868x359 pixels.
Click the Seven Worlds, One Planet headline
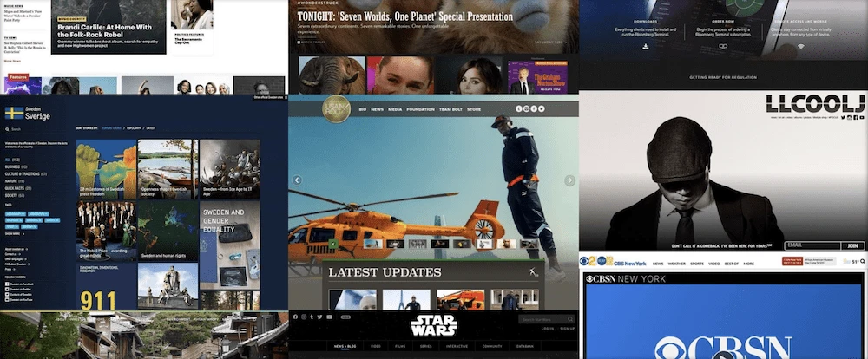(405, 16)
